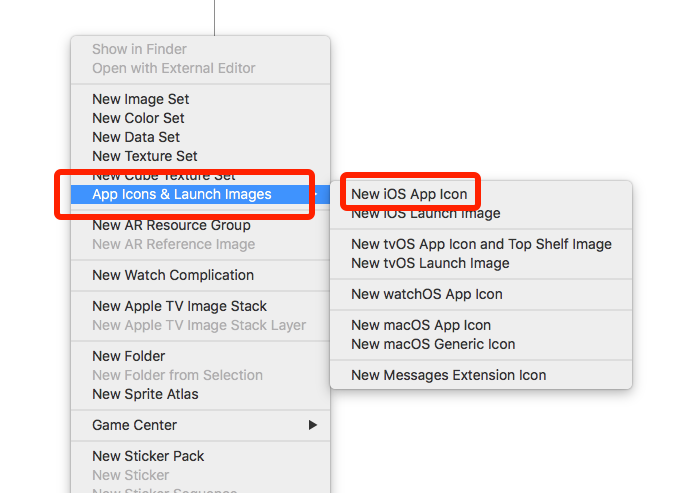
Task: Pick New macOS App Icon
Action: [481, 325]
